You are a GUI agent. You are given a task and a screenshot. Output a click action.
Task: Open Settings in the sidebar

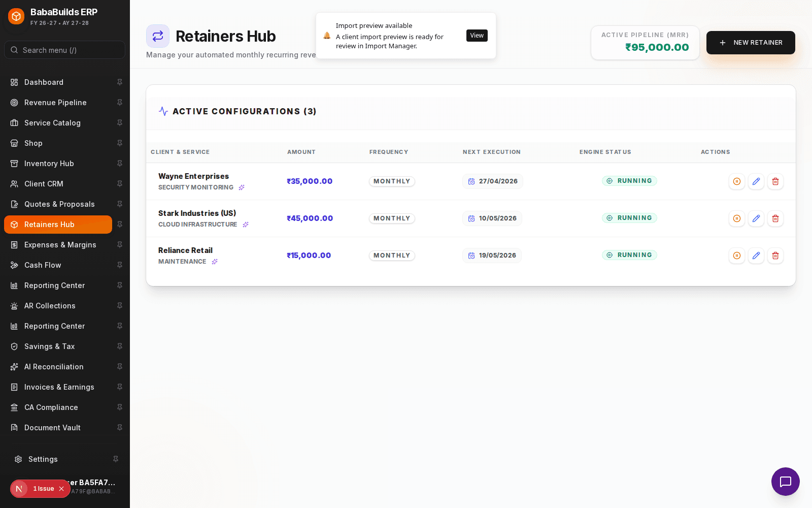point(58,459)
